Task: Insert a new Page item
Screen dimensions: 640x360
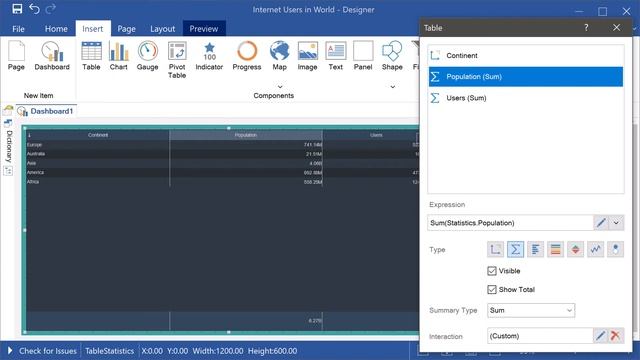Action: (x=16, y=56)
